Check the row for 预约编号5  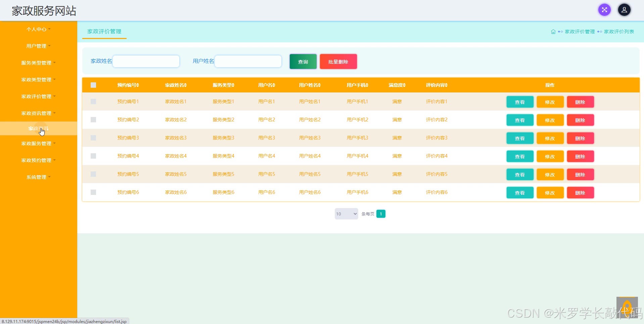pyautogui.click(x=93, y=174)
